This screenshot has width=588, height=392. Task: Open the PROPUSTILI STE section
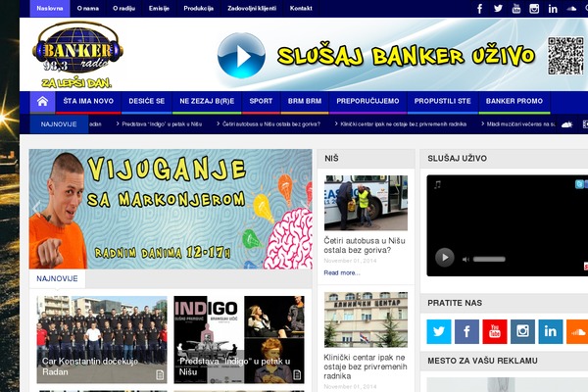443,101
